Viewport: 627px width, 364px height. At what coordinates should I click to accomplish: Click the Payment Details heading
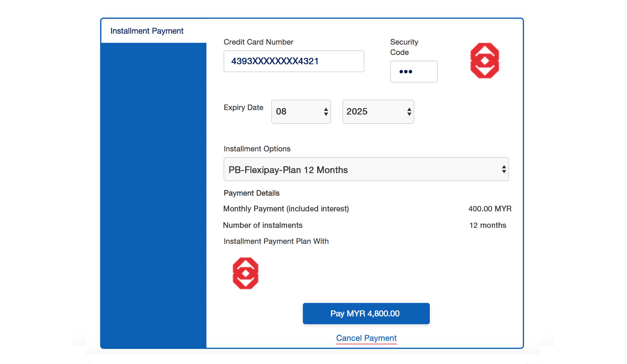pyautogui.click(x=252, y=193)
